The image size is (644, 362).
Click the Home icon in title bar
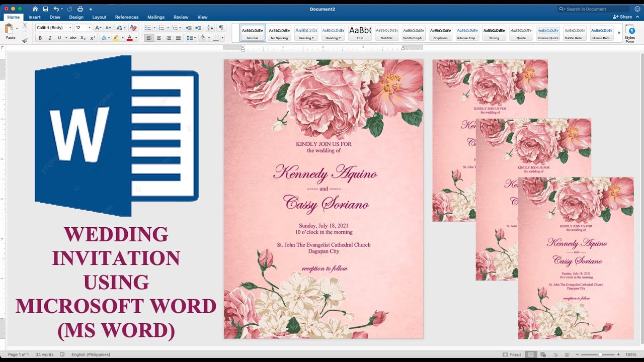click(35, 9)
